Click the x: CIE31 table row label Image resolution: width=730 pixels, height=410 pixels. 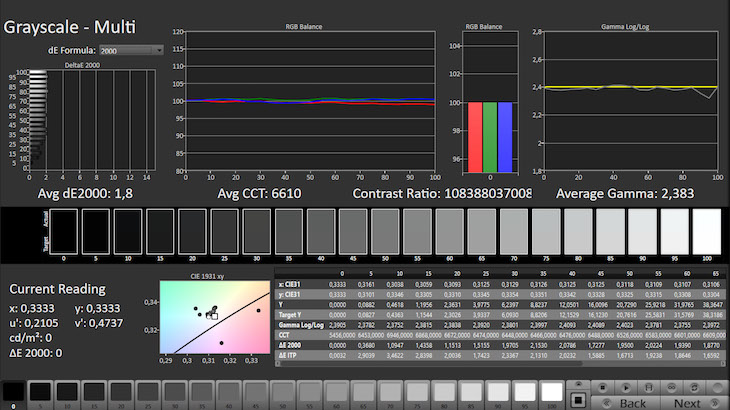290,284
